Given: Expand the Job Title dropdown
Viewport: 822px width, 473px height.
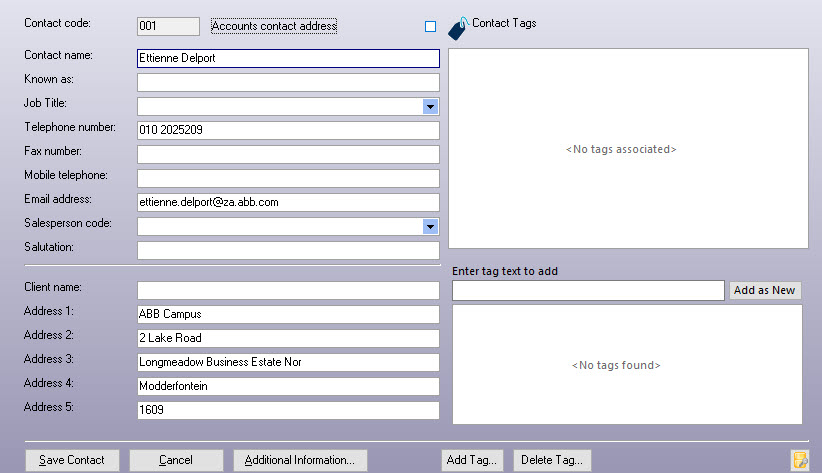Looking at the screenshot, I should 430,106.
